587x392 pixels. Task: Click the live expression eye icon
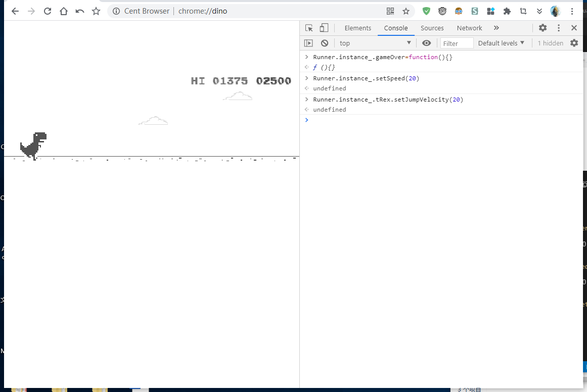click(426, 43)
